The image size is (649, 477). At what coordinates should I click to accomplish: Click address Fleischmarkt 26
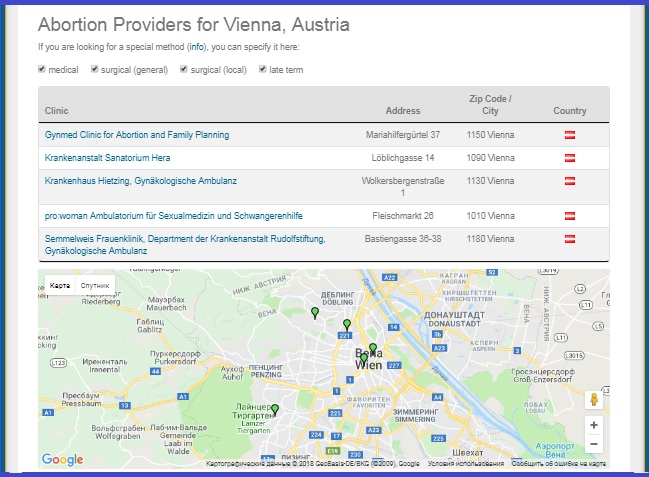403,216
